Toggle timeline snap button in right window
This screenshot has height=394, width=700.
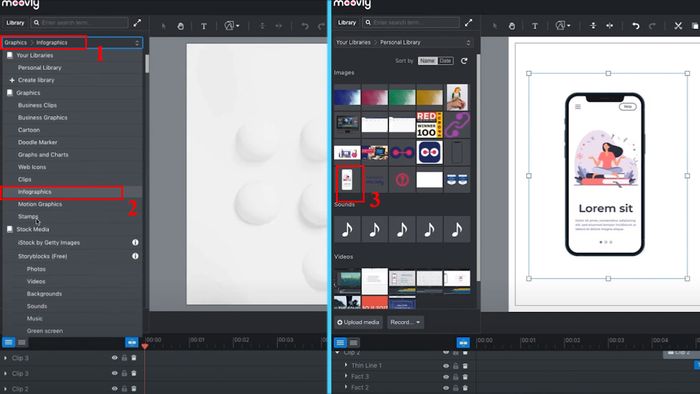463,342
